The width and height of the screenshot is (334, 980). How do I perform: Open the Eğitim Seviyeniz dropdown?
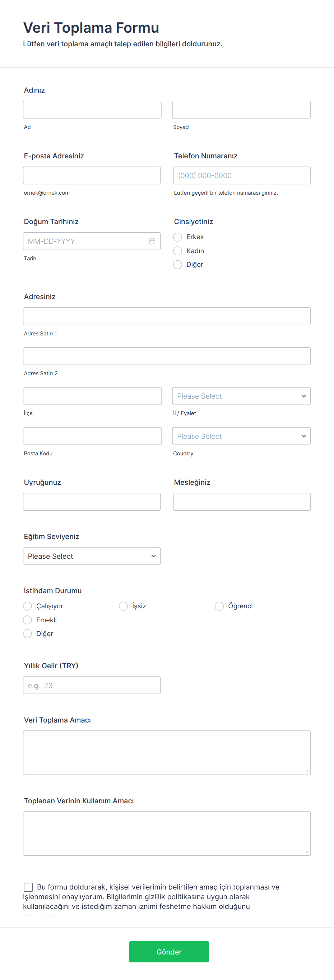click(92, 556)
